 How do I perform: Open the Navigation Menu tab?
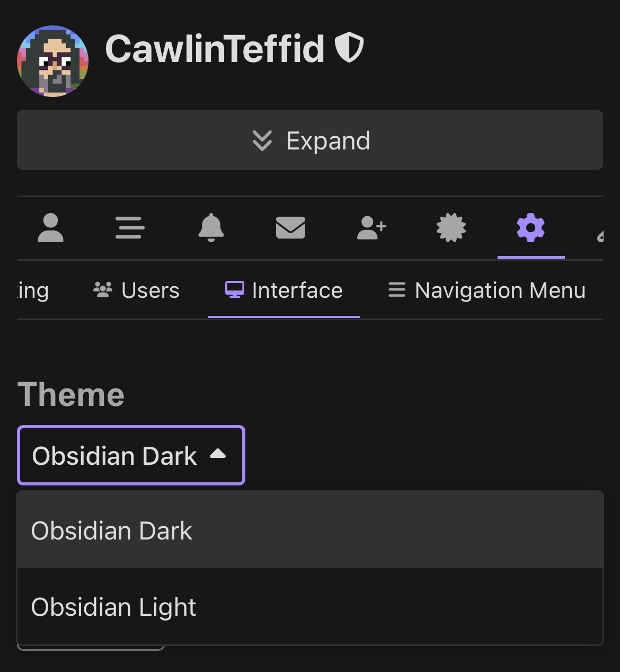[x=486, y=290]
